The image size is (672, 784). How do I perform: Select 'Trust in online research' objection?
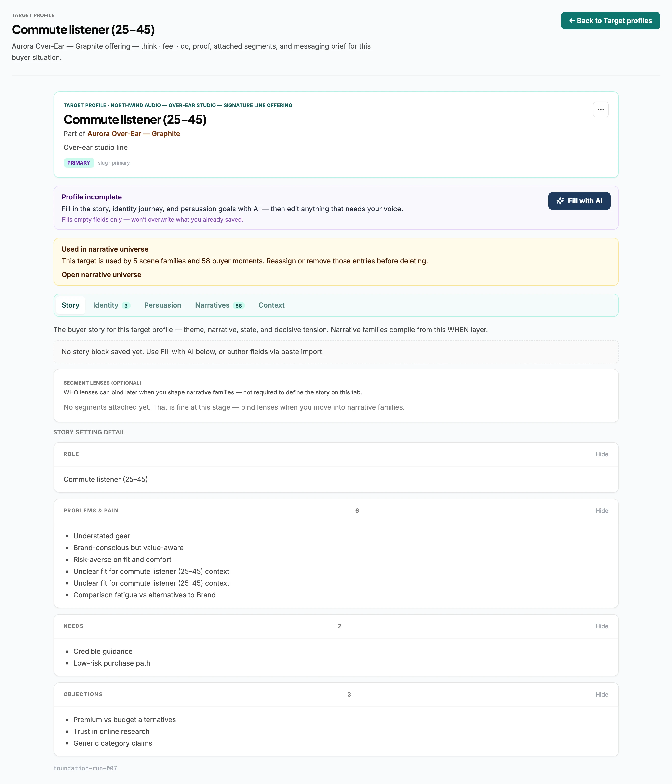[111, 731]
